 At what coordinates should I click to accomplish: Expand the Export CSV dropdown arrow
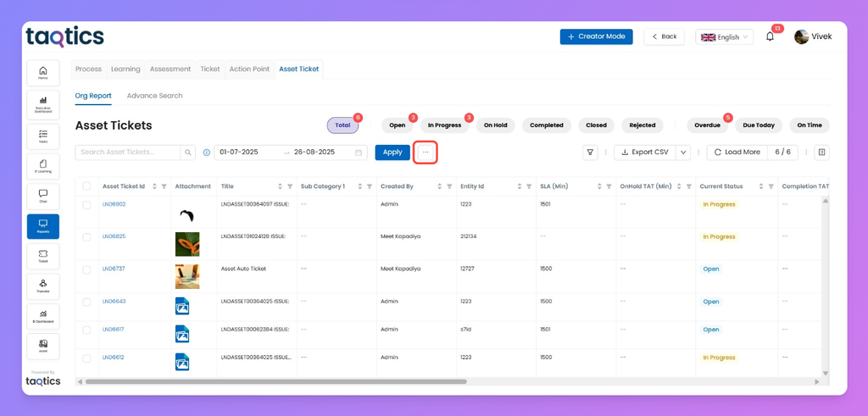tap(683, 153)
